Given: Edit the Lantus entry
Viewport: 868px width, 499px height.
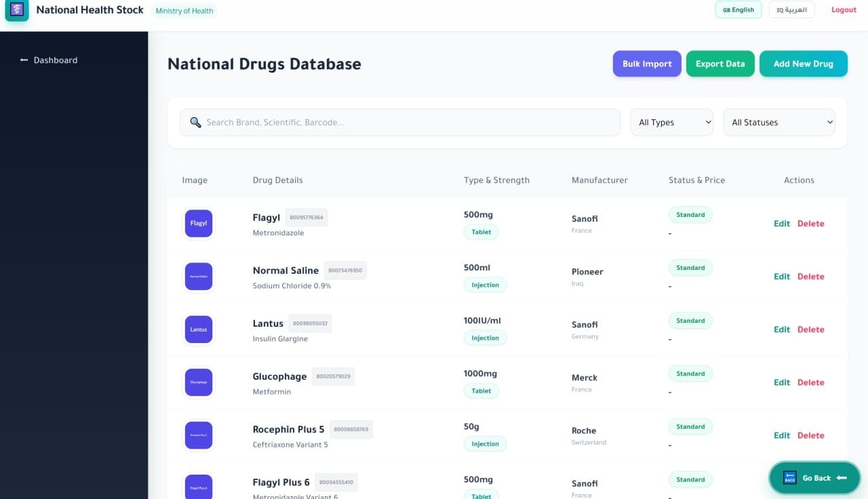Looking at the screenshot, I should 782,330.
